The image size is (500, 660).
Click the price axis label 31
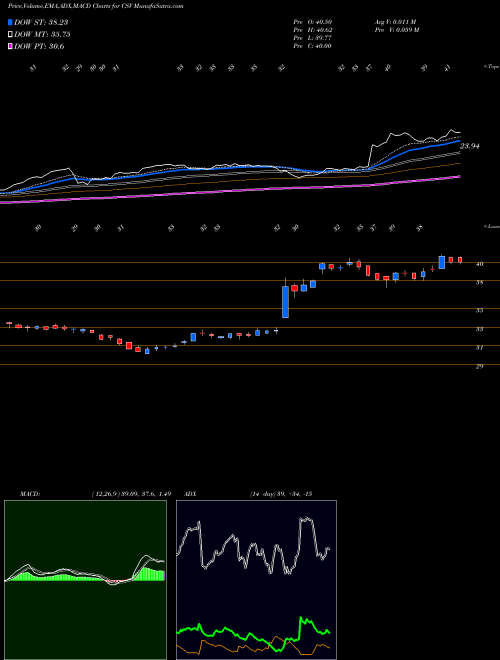click(x=479, y=348)
